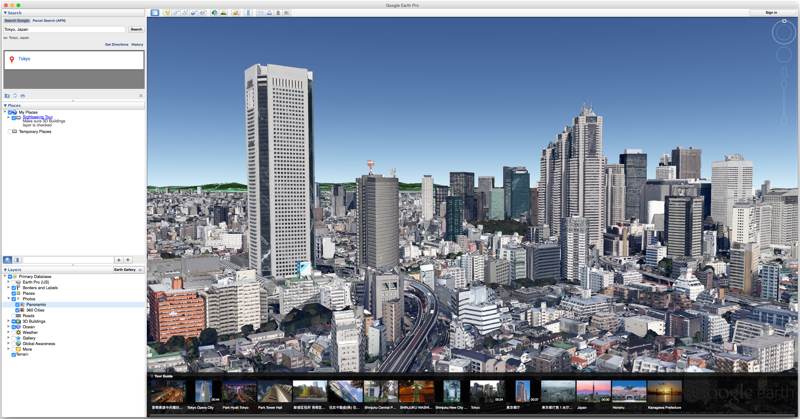Viewport: 800px width, 419px height.
Task: Click the search-places magnifier button in Places panel
Action: click(8, 260)
